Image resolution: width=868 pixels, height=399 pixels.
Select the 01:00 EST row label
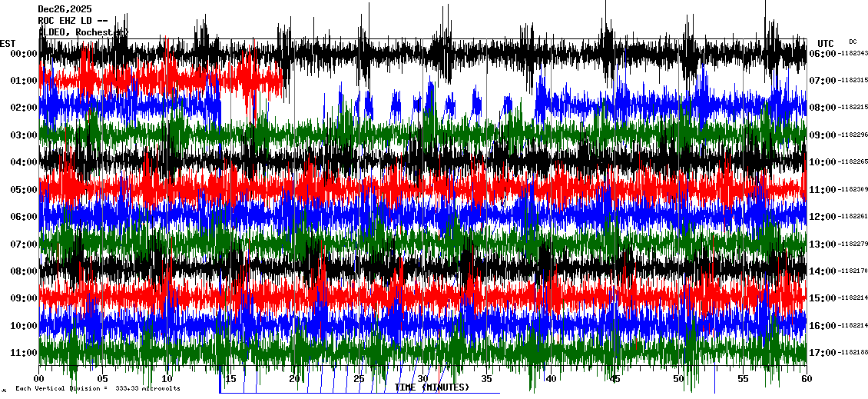tap(25, 81)
